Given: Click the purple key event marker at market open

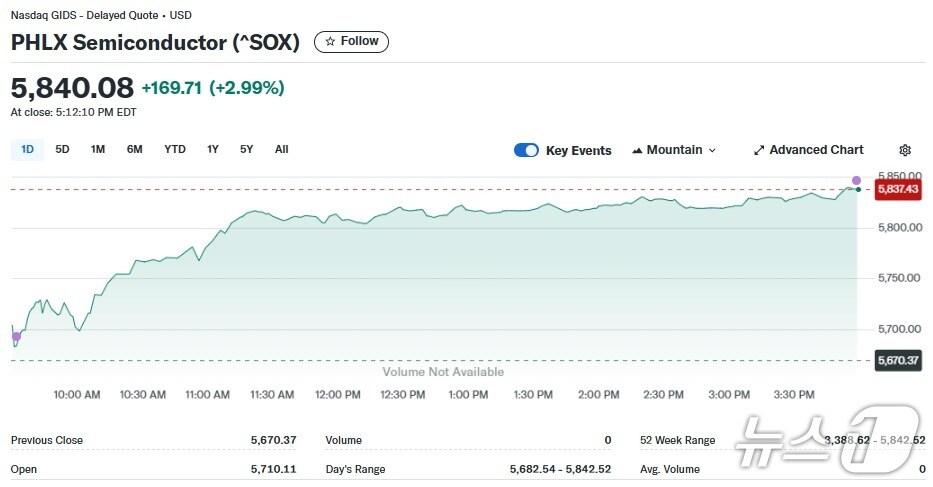Looking at the screenshot, I should coord(16,337).
